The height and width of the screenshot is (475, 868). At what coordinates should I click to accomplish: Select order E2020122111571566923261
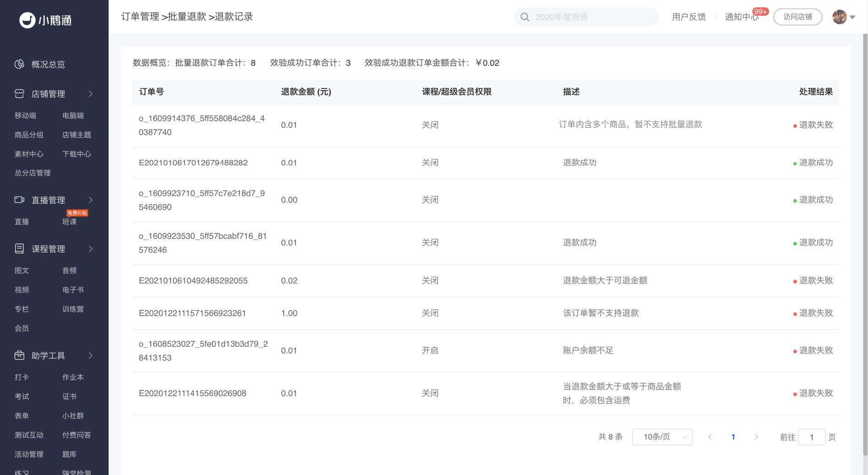[x=192, y=313]
